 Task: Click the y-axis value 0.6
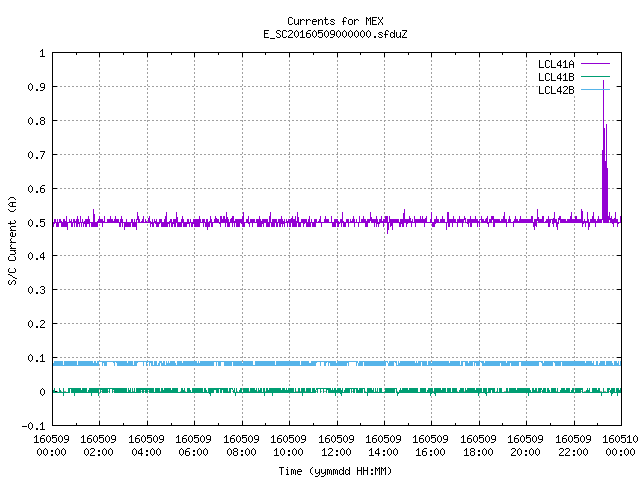tap(36, 189)
